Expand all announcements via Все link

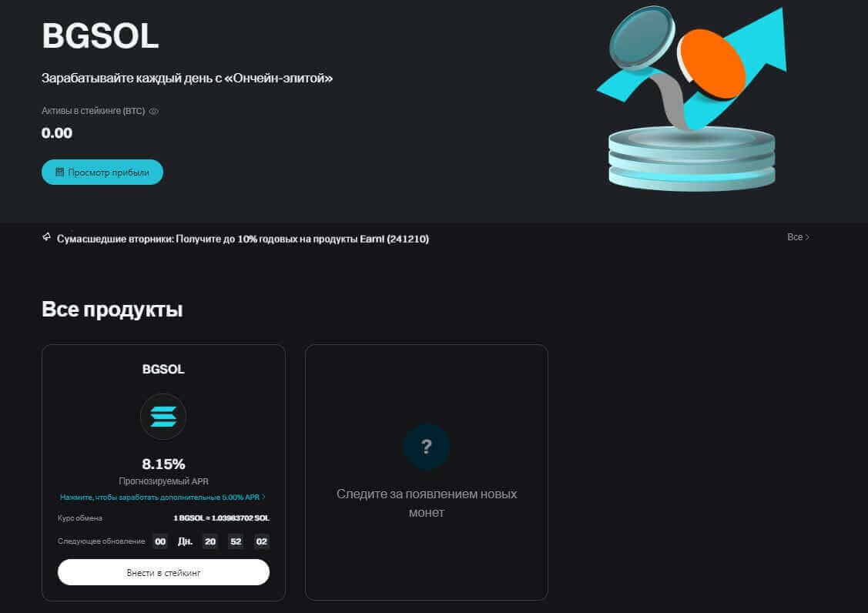[798, 237]
